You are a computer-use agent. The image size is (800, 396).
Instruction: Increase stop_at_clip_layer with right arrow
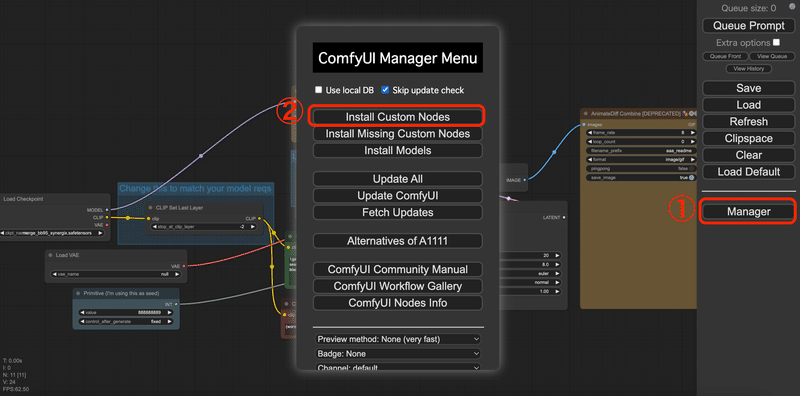252,226
